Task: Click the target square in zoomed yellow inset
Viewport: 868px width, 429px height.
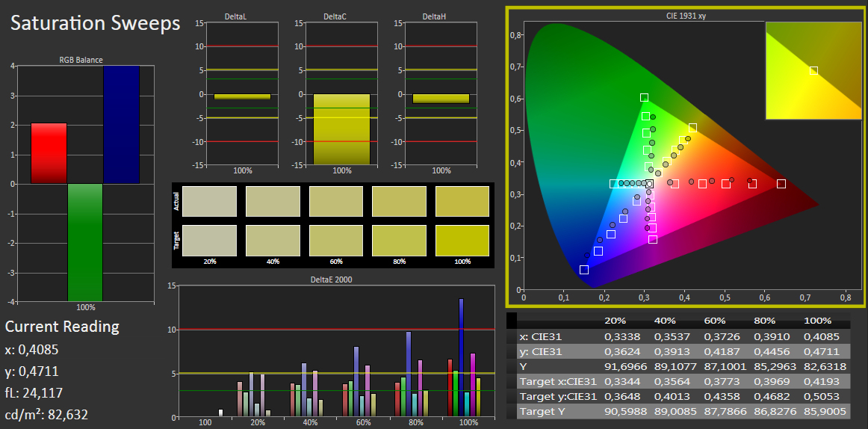Action: coord(813,70)
